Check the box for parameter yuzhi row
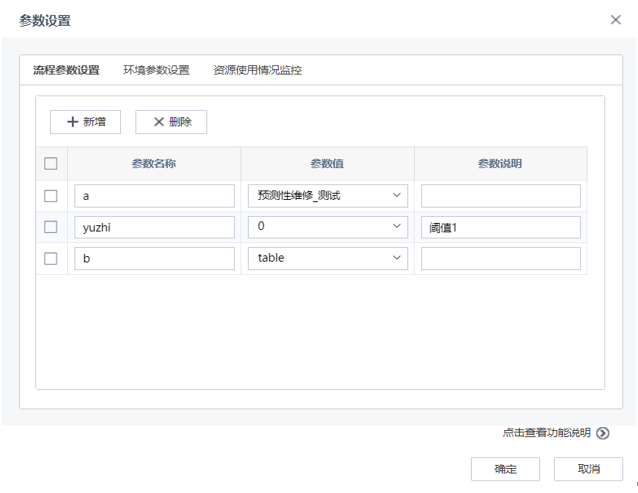Viewport: 638px width, 493px height. pos(51,227)
